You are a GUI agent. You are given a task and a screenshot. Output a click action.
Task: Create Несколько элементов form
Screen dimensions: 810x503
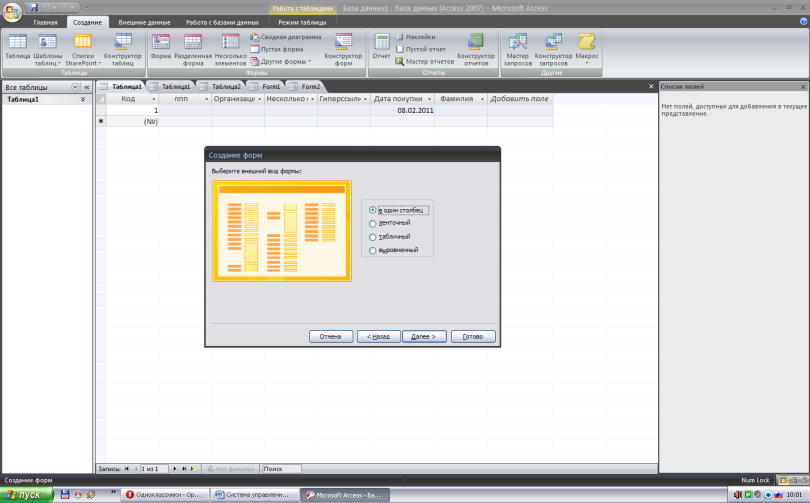[230, 49]
